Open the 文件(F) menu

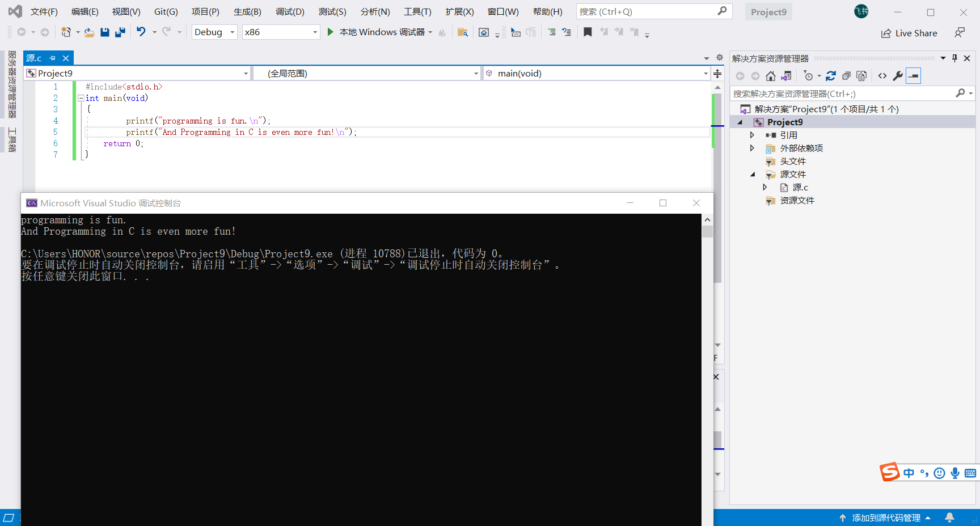click(x=44, y=11)
